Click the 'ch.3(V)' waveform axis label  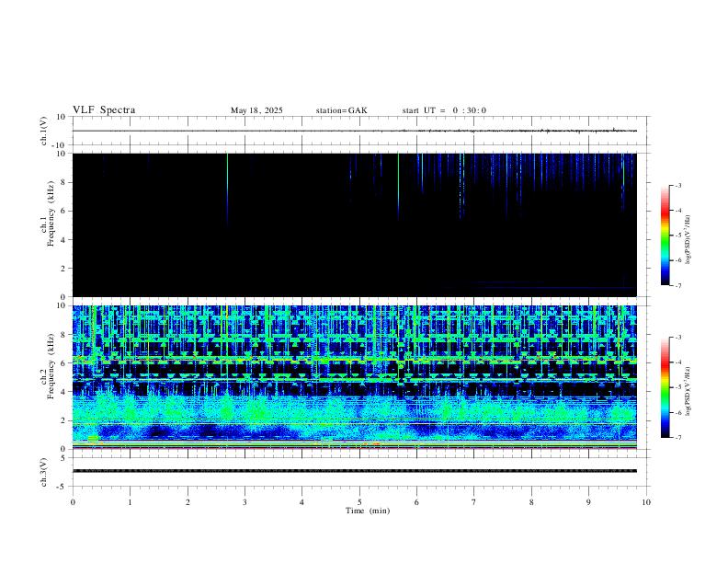tap(44, 473)
